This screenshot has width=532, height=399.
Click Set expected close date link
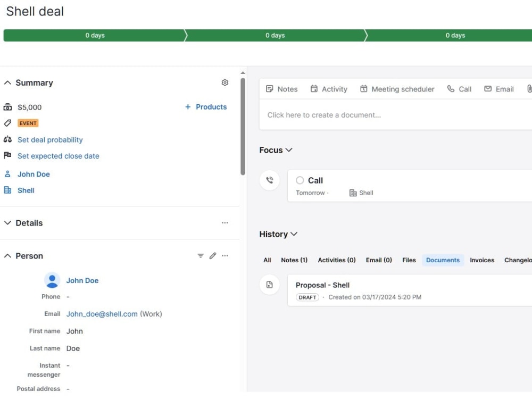pos(59,156)
